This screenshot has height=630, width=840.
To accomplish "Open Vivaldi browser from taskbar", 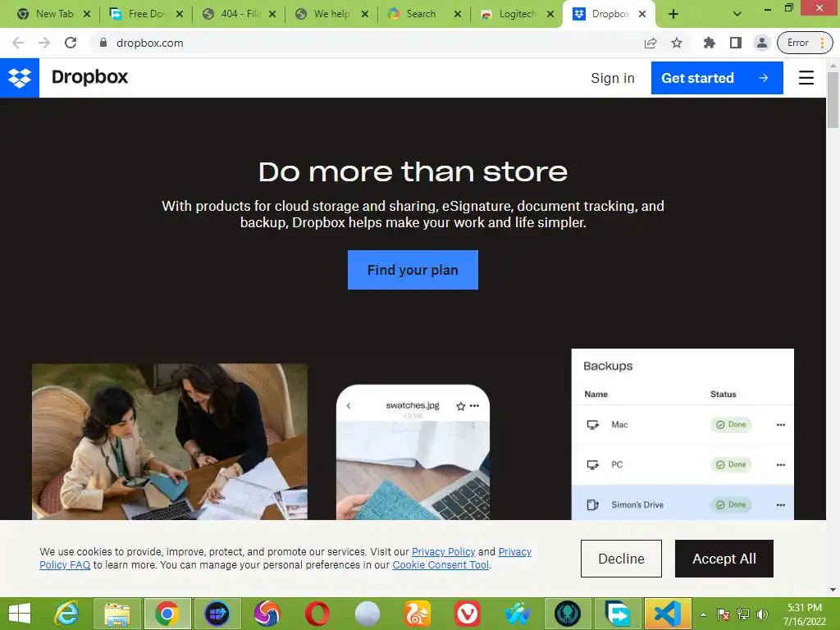I will [467, 614].
